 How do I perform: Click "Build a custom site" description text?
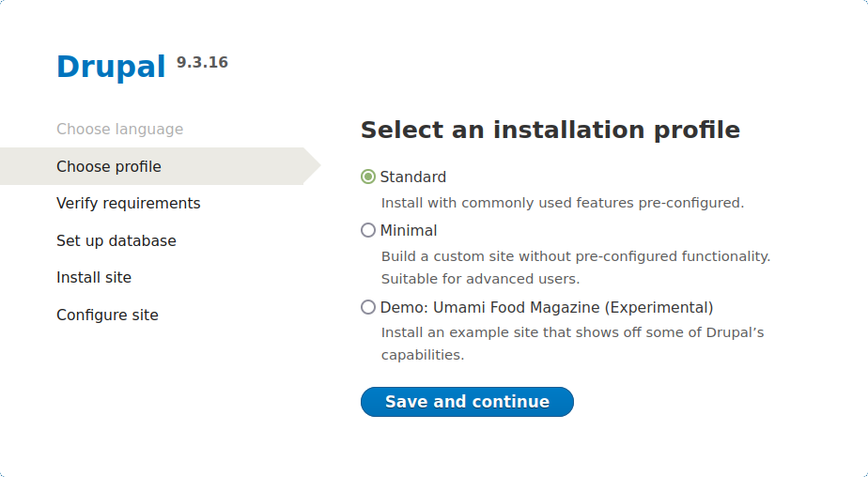tap(575, 255)
